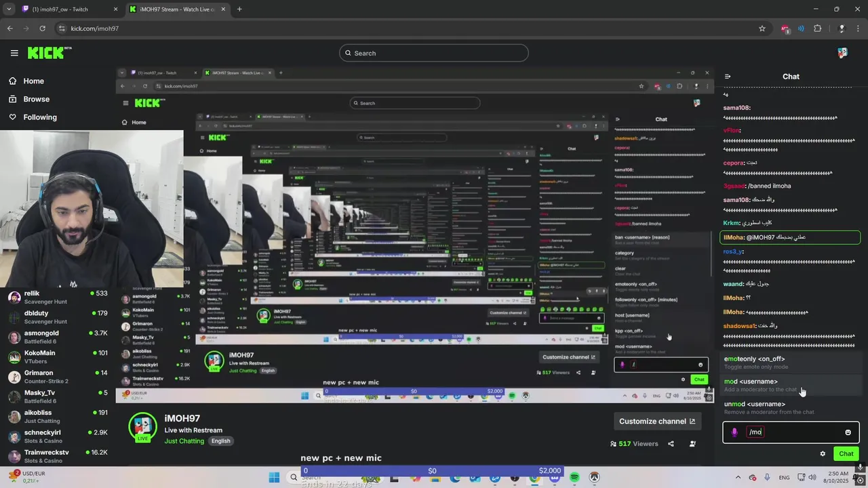Click the Kick search field
Screen dimensions: 868x488
click(434, 53)
